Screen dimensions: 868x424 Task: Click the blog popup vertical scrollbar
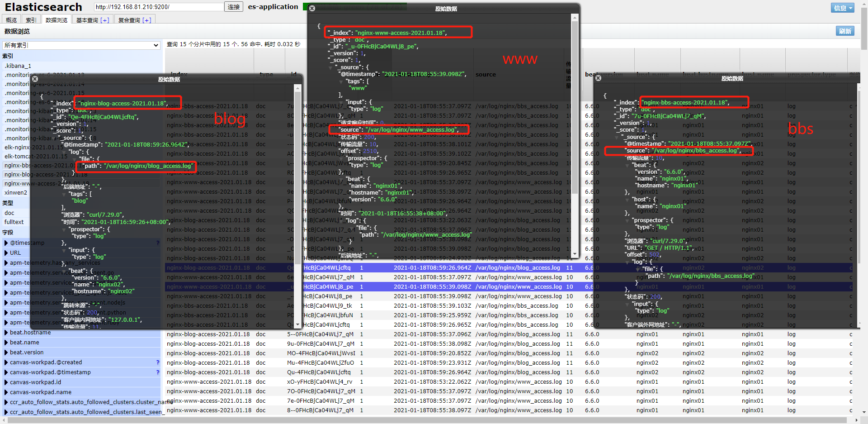click(297, 178)
